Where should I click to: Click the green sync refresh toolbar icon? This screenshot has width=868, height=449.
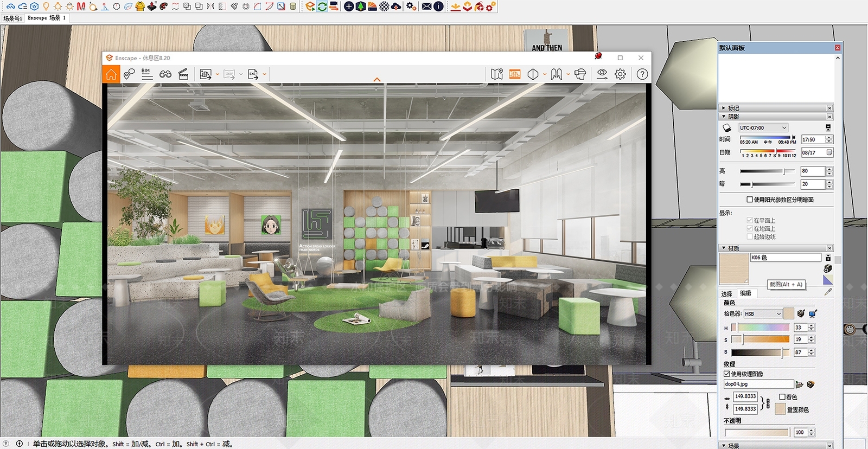(322, 7)
